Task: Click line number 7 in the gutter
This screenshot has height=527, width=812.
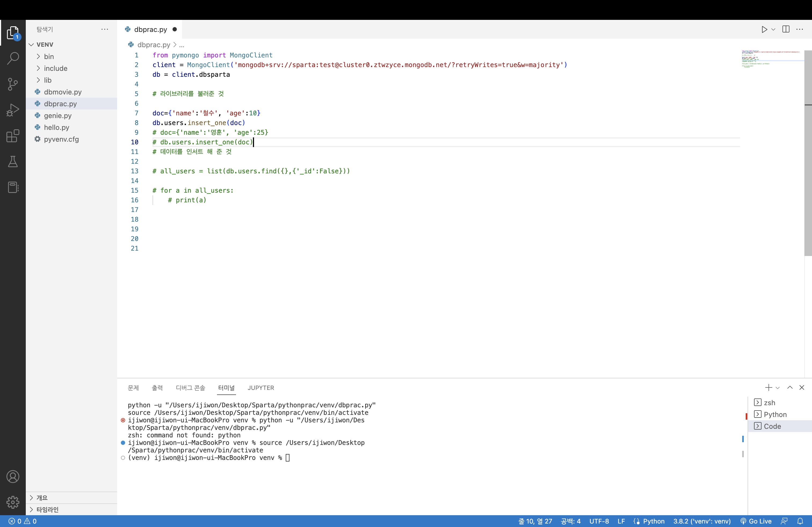Action: [x=136, y=113]
